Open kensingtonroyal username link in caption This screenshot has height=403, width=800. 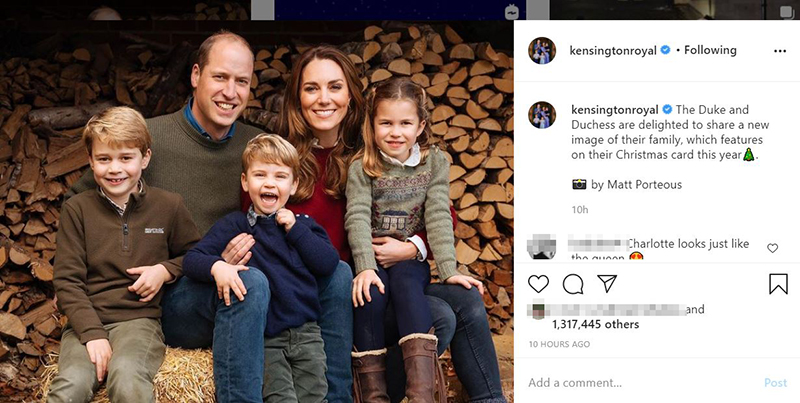611,109
